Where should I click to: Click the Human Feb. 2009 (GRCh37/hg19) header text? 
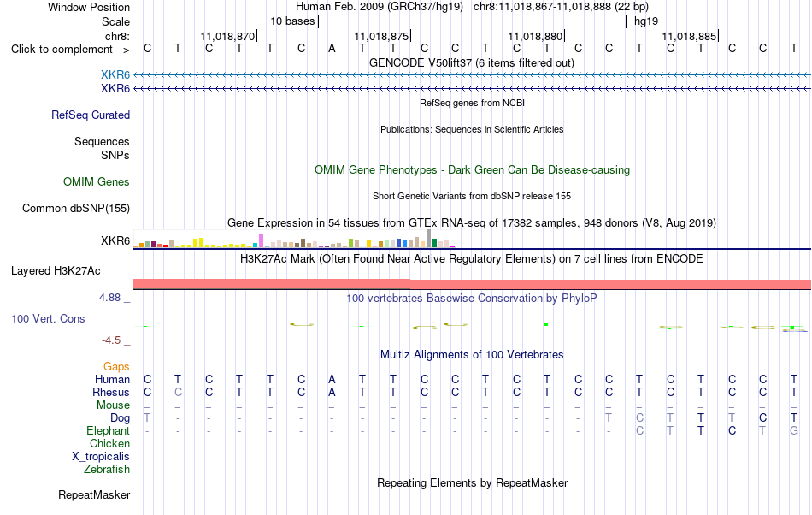pyautogui.click(x=379, y=7)
